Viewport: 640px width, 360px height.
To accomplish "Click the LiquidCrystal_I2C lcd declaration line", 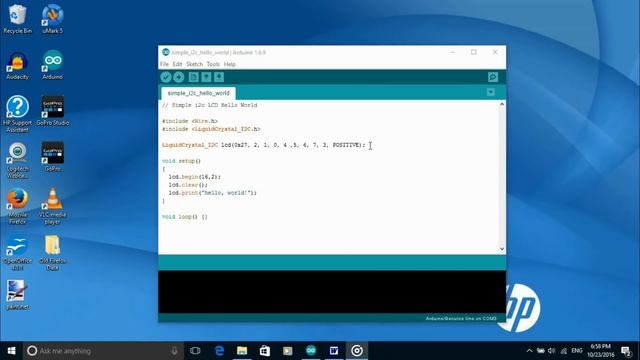I will (264, 145).
